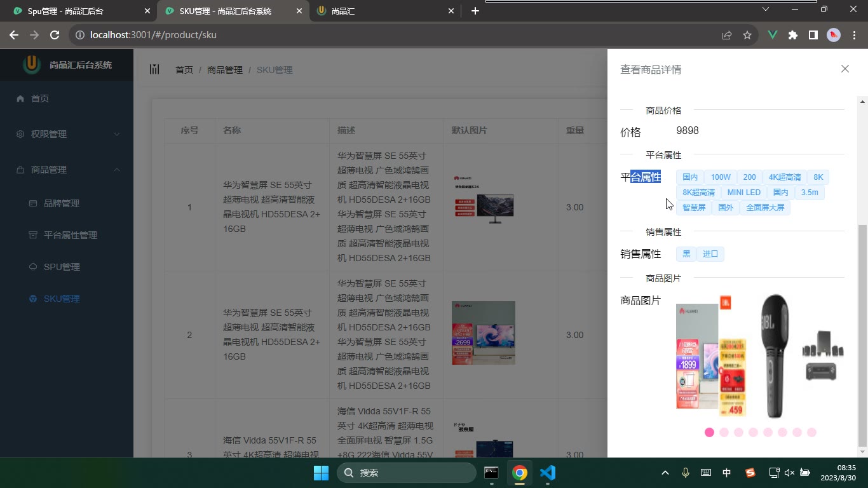This screenshot has height=488, width=868.
Task: Open the Windows Start menu
Action: point(321,473)
